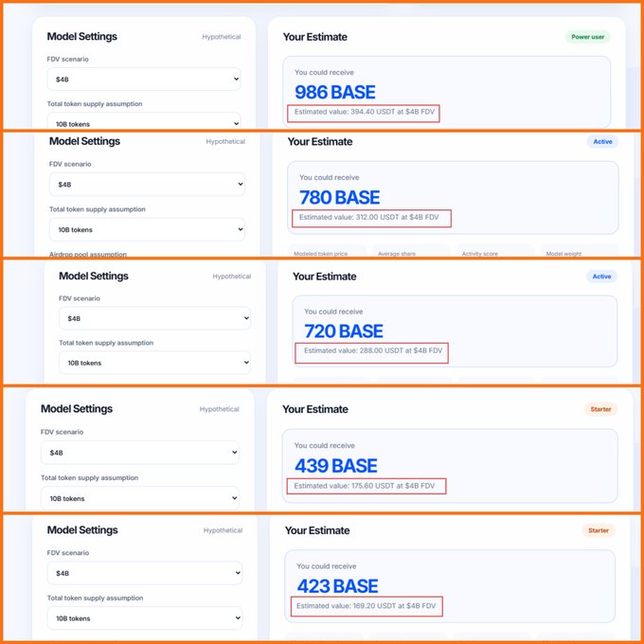Click Your Estimate heading above 720 BASE
Image resolution: width=644 pixels, height=644 pixels.
click(325, 277)
